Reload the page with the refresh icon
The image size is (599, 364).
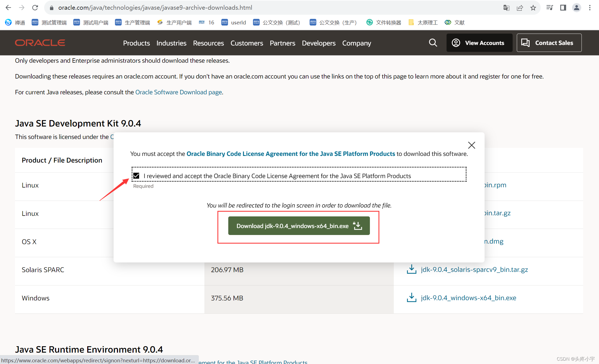click(x=35, y=7)
